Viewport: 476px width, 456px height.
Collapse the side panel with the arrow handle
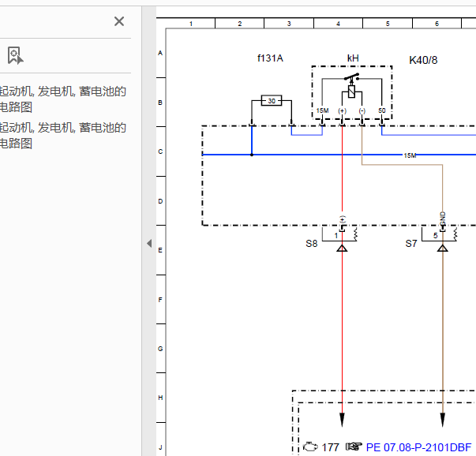click(149, 243)
